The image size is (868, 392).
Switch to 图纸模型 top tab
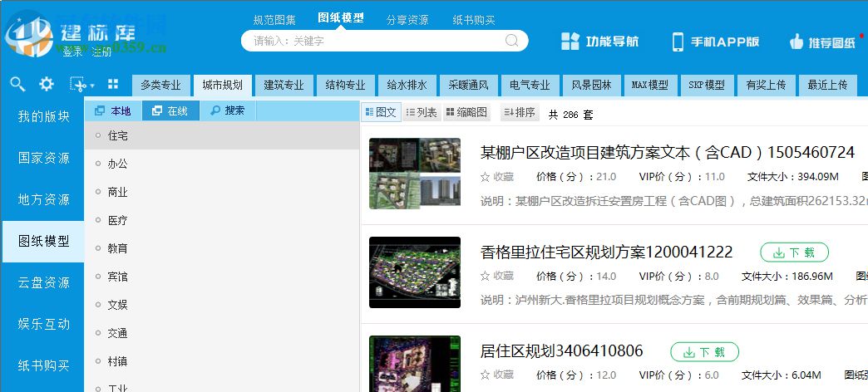(341, 18)
